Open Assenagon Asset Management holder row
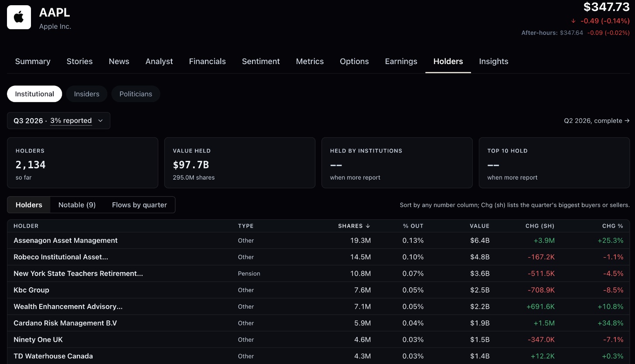The image size is (635, 364). [318, 241]
